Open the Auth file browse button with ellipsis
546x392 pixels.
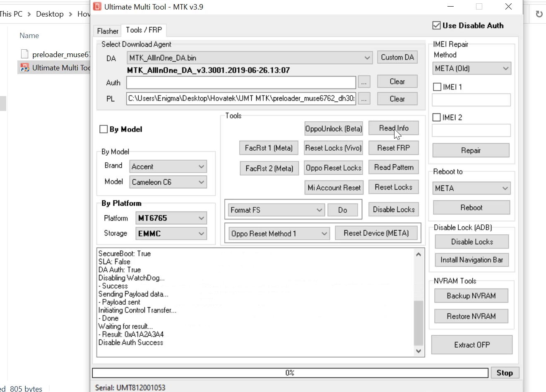(x=364, y=82)
